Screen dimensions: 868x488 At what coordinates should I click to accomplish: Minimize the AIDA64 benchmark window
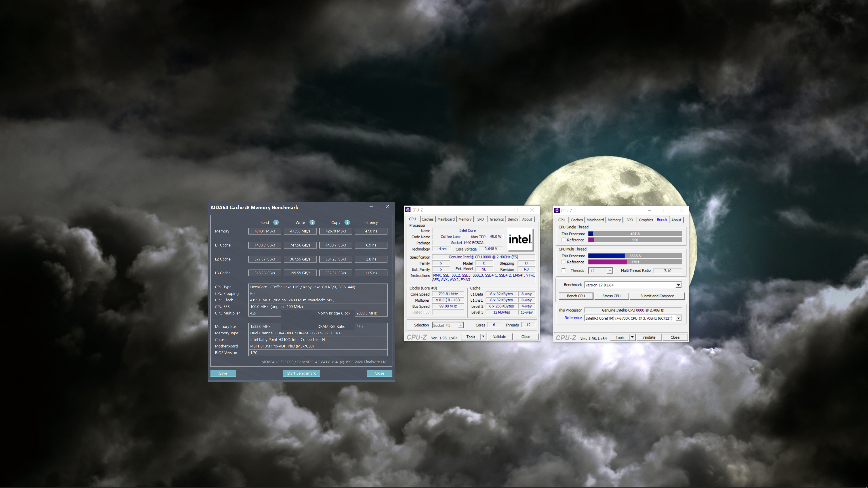pyautogui.click(x=371, y=207)
